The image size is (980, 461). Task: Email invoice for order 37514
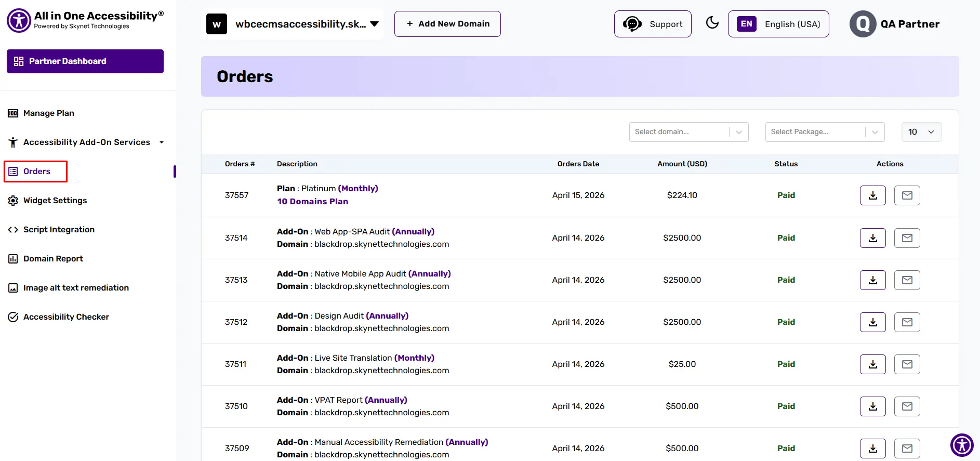tap(907, 238)
